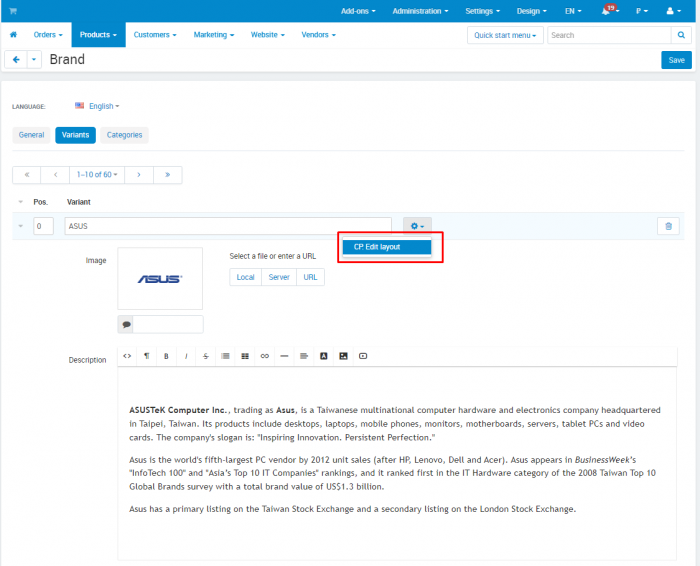The image size is (700, 566).
Task: Click the Search input field
Action: 609,35
